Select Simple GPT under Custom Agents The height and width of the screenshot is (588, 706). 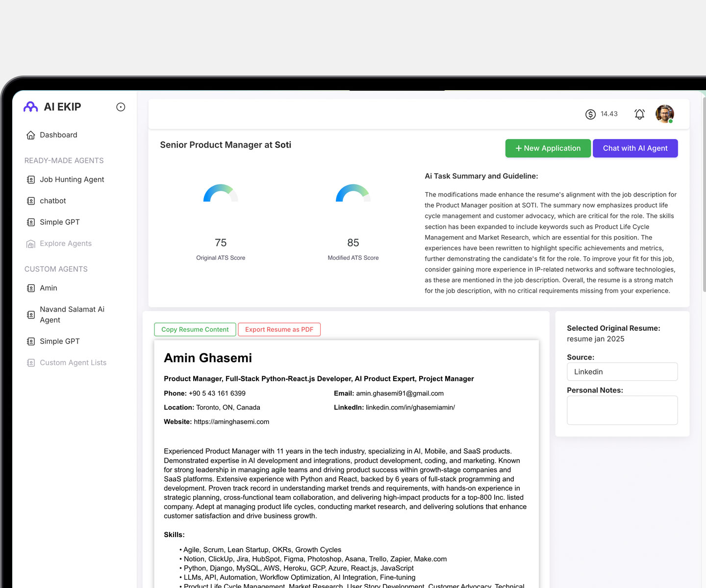coord(59,341)
